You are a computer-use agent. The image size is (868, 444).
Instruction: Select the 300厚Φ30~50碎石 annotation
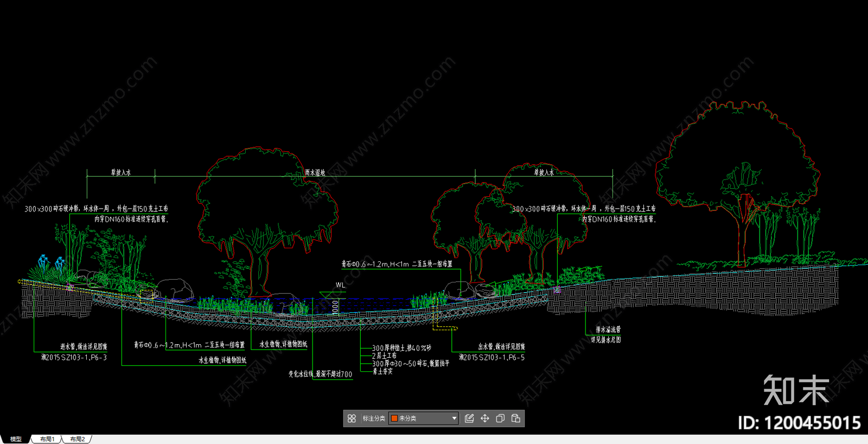click(x=411, y=364)
